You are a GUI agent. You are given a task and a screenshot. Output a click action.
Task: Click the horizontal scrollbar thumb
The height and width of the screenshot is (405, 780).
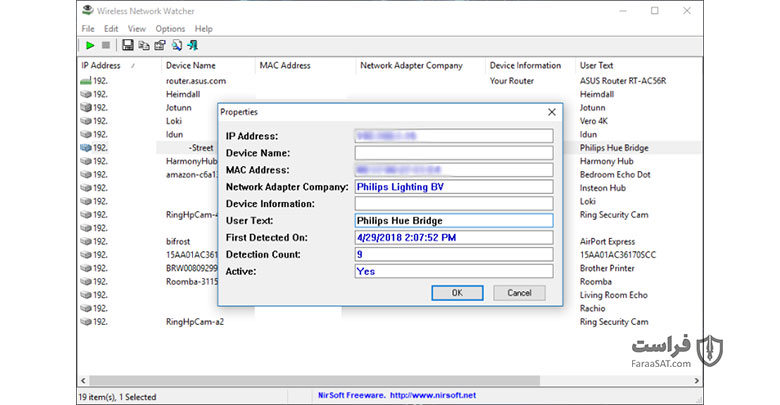click(x=314, y=381)
